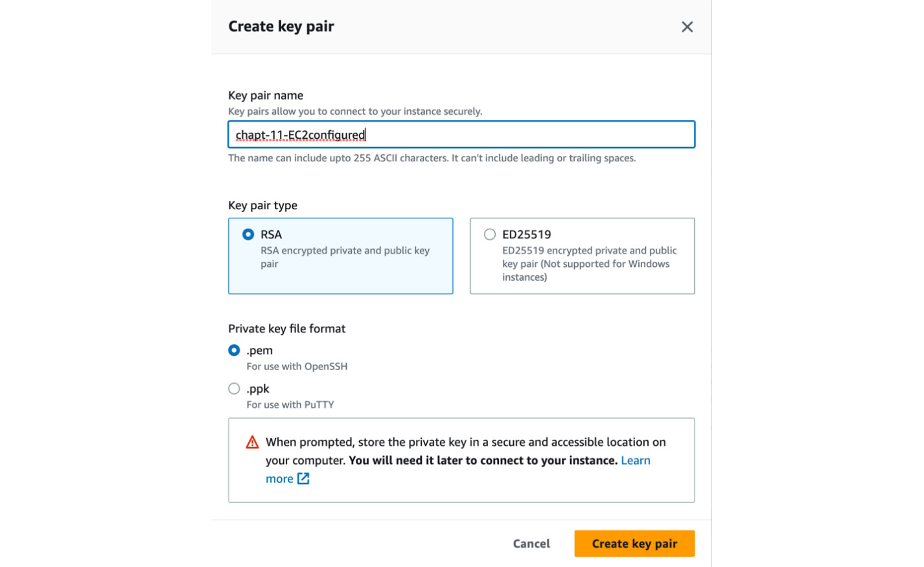This screenshot has width=924, height=567.
Task: Click the RSA tile description text
Action: pos(345,257)
